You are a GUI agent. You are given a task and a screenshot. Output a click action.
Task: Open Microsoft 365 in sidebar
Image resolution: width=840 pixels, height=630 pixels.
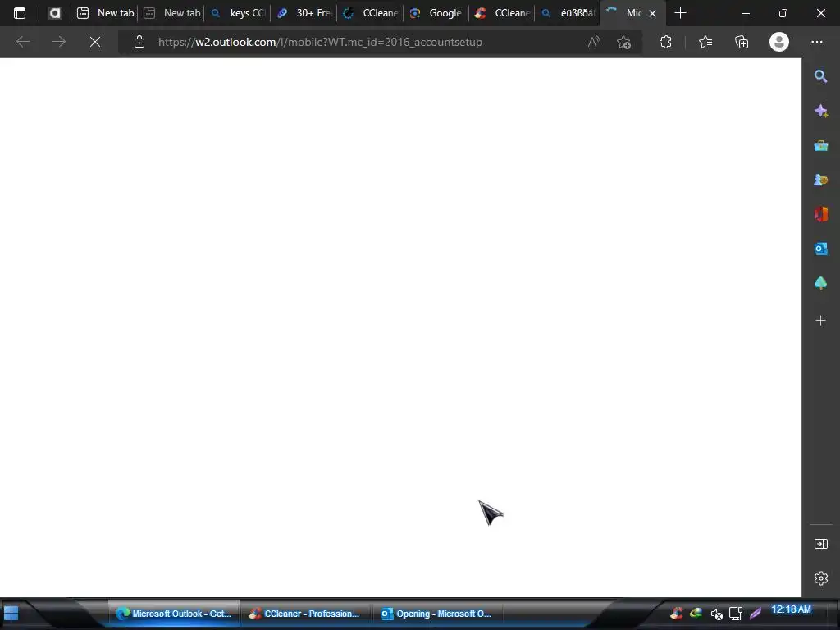[820, 214]
